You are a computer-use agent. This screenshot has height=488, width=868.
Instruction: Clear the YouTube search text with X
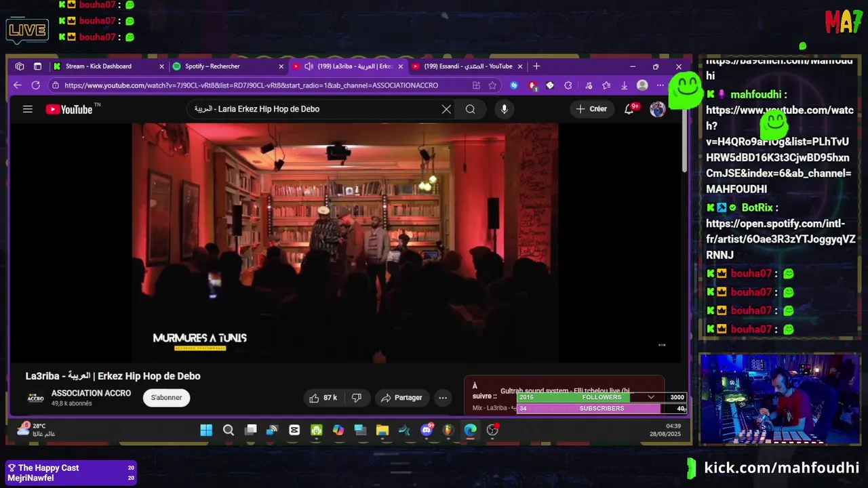pos(446,109)
